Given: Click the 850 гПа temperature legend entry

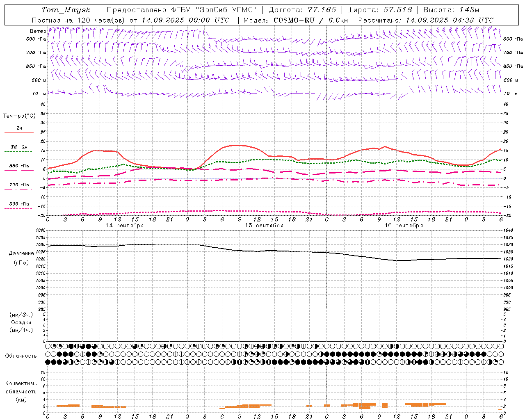Looking at the screenshot, I should (19, 167).
